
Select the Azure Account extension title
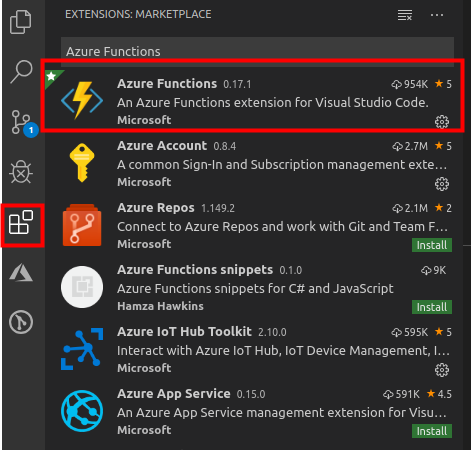(x=162, y=146)
